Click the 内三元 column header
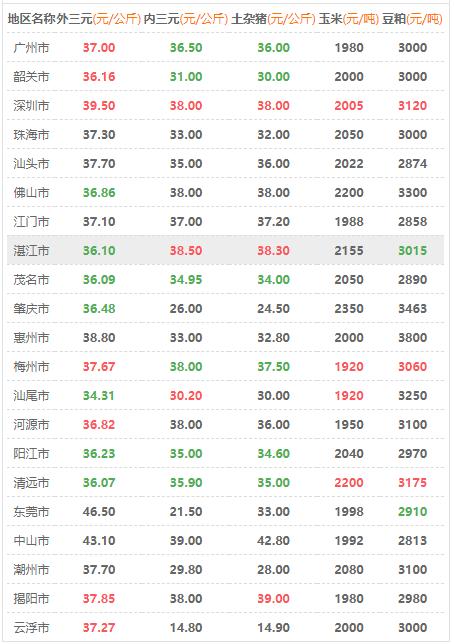 tap(186, 19)
